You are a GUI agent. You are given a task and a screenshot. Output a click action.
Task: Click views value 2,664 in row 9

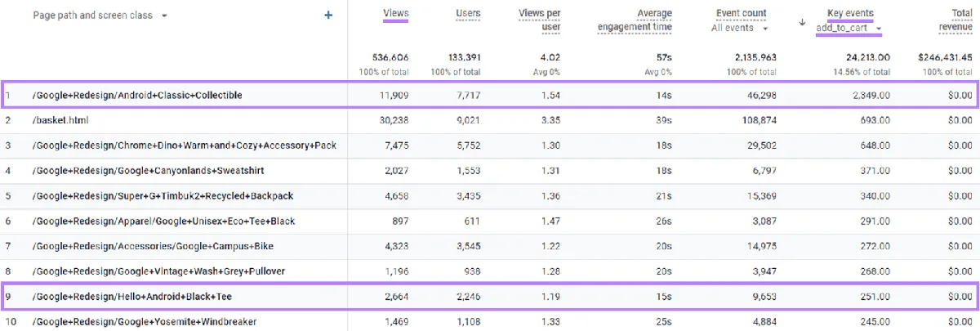pyautogui.click(x=396, y=296)
